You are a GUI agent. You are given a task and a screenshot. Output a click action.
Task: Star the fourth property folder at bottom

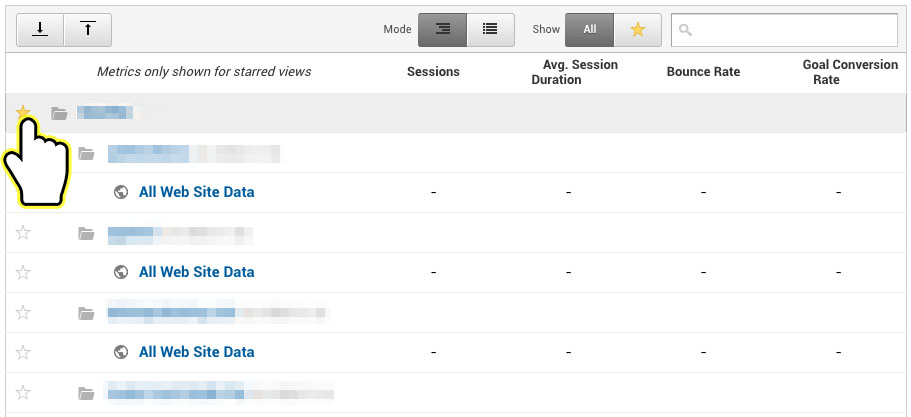click(x=24, y=393)
